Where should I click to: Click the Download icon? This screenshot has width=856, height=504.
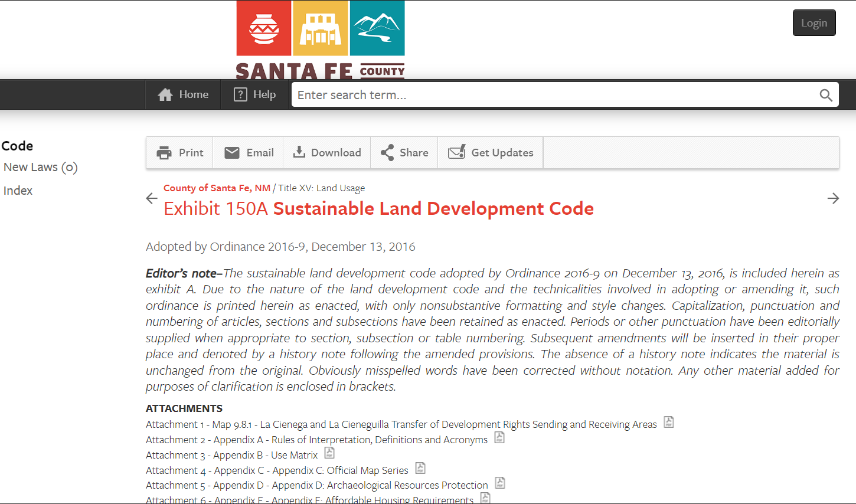click(x=299, y=152)
